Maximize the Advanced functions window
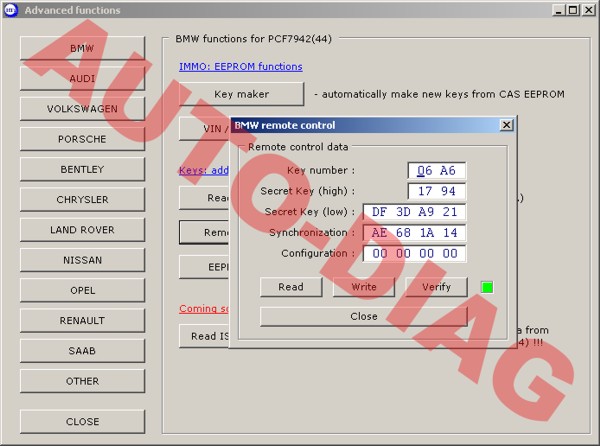Screen dimensions: 600x446 (573, 10)
